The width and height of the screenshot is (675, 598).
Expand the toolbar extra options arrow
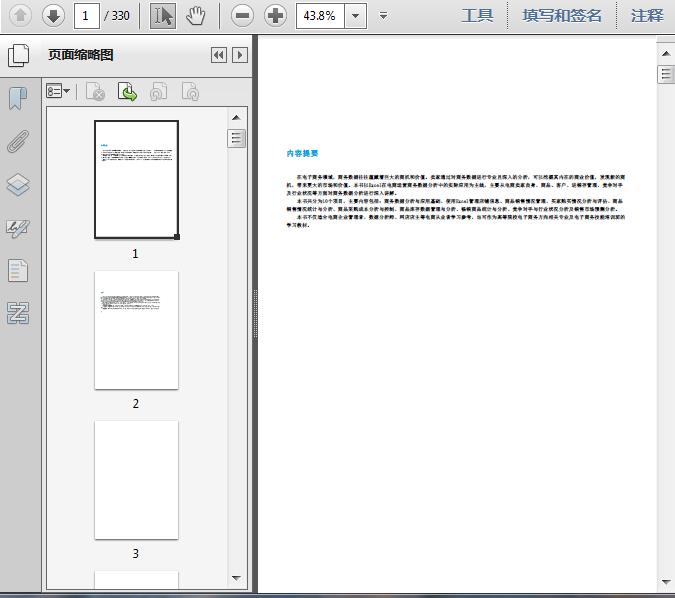click(383, 16)
